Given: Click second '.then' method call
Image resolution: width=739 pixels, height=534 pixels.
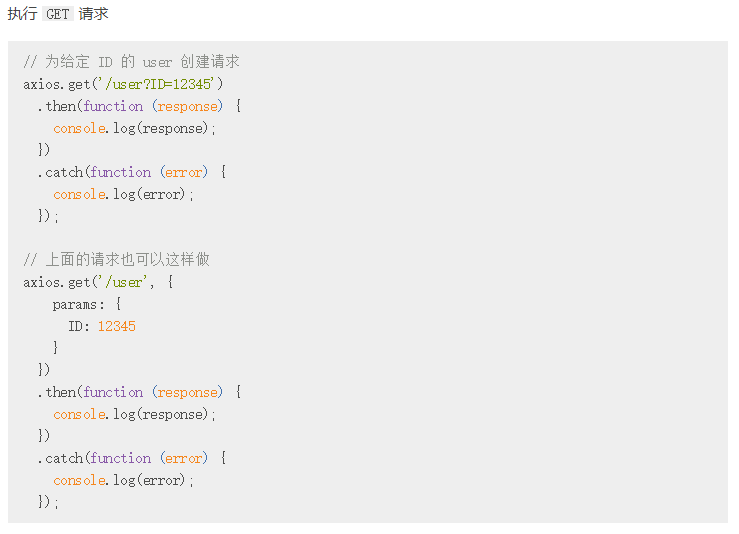Looking at the screenshot, I should pyautogui.click(x=57, y=392).
